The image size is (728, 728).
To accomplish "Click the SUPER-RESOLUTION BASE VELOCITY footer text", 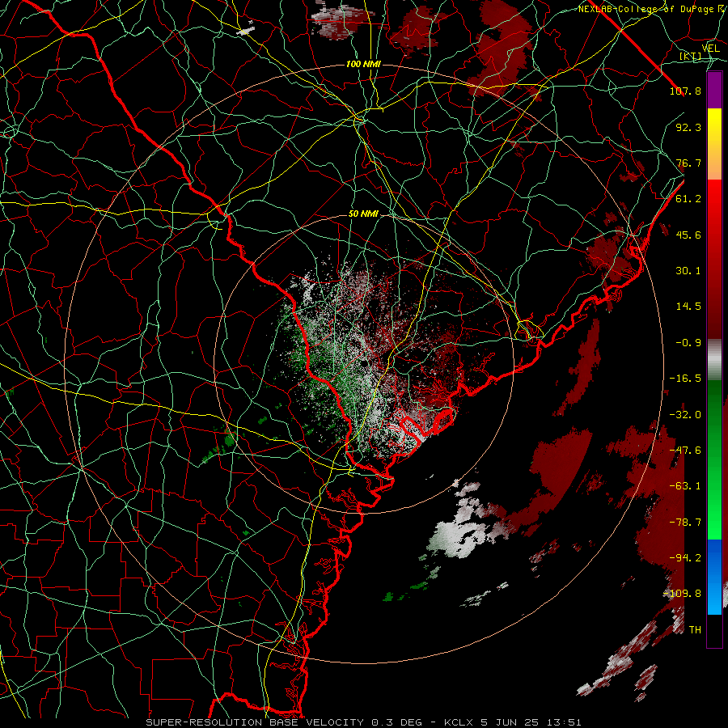I will tap(255, 722).
